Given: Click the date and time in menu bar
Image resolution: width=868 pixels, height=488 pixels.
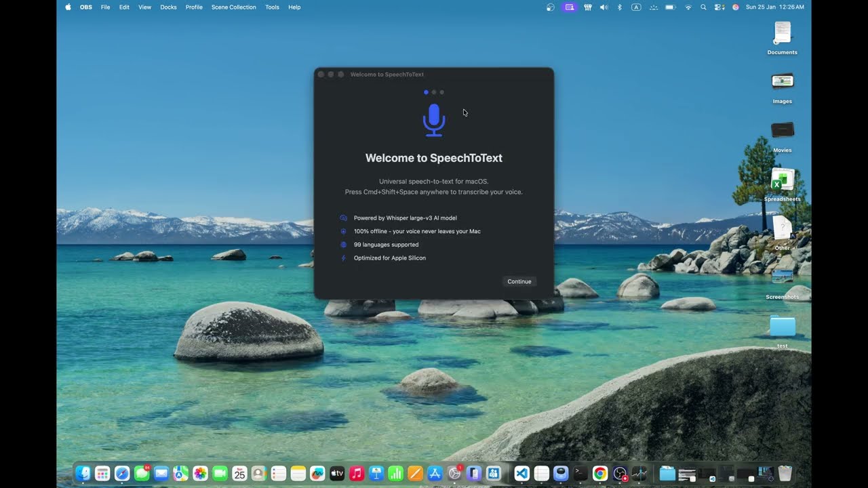Looking at the screenshot, I should [x=775, y=7].
